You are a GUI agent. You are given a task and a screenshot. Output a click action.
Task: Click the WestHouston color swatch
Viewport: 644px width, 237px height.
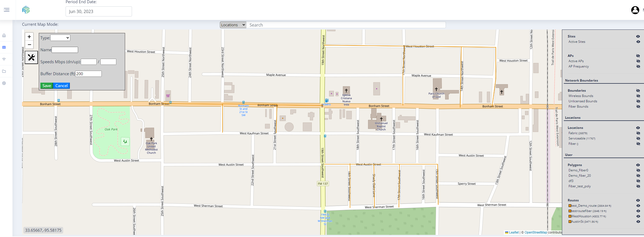tap(570, 216)
